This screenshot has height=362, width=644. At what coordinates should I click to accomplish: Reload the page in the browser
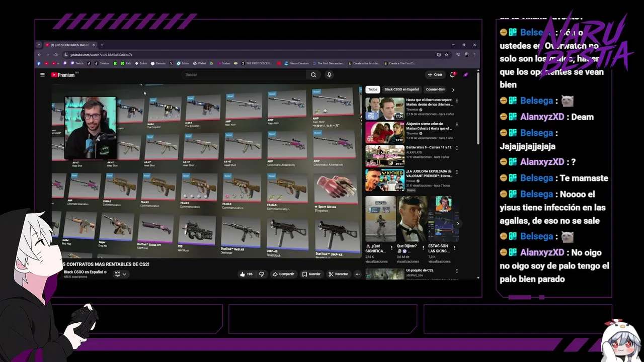click(x=56, y=54)
